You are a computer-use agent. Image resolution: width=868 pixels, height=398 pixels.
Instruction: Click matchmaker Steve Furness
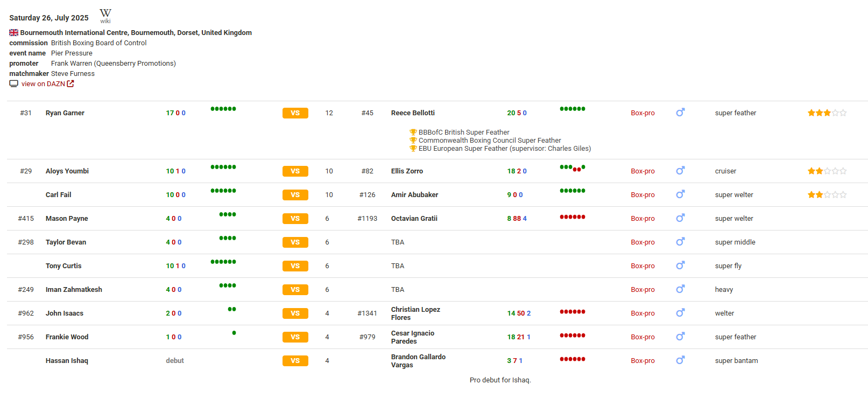(x=73, y=74)
